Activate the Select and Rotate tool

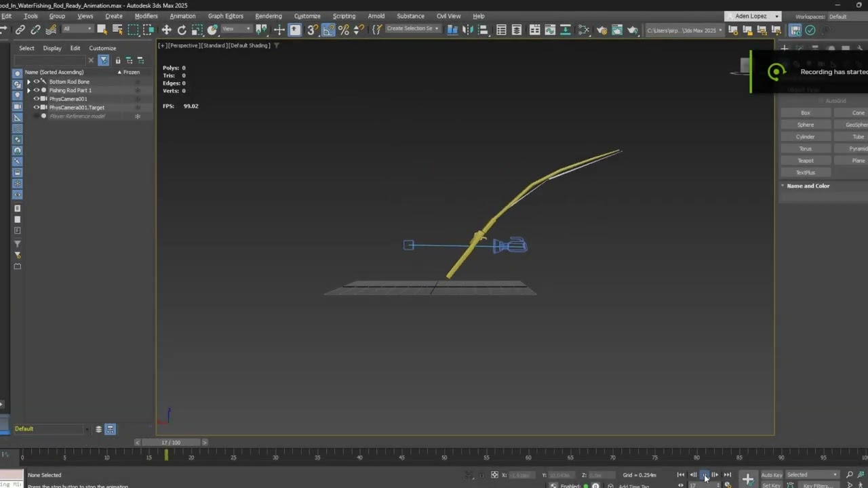182,30
